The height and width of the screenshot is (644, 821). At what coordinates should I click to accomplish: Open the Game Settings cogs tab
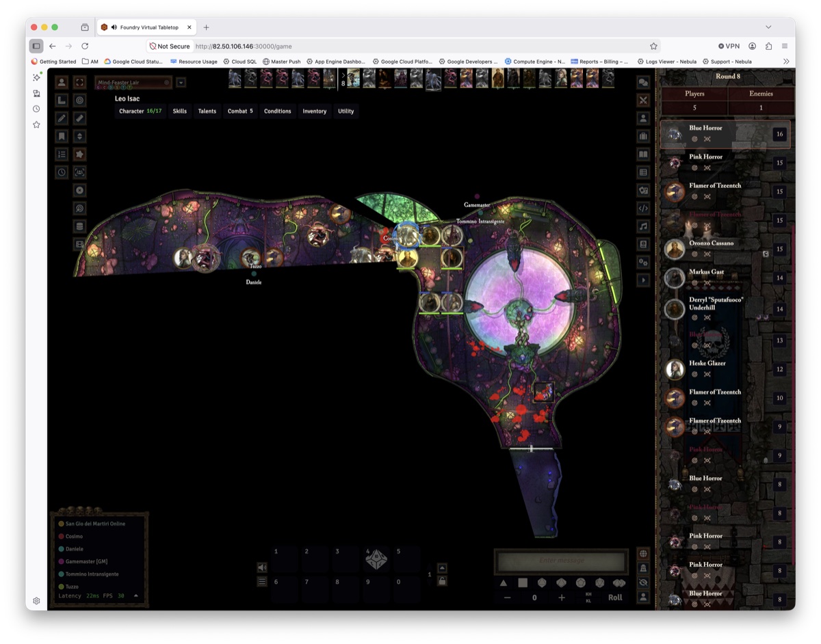[643, 262]
